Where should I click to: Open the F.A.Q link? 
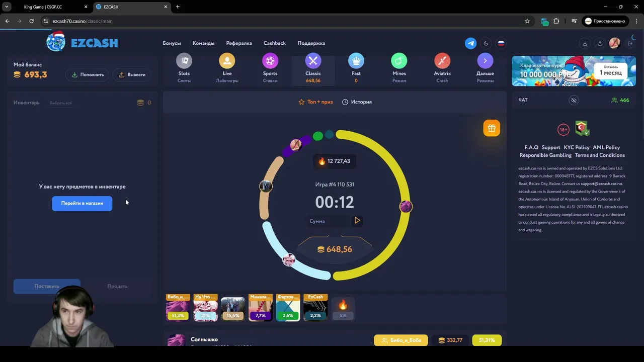(x=531, y=147)
